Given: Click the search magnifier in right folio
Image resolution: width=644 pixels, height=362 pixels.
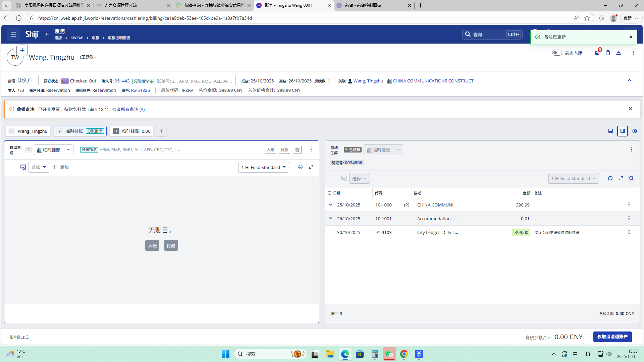Looking at the screenshot, I should click(632, 178).
